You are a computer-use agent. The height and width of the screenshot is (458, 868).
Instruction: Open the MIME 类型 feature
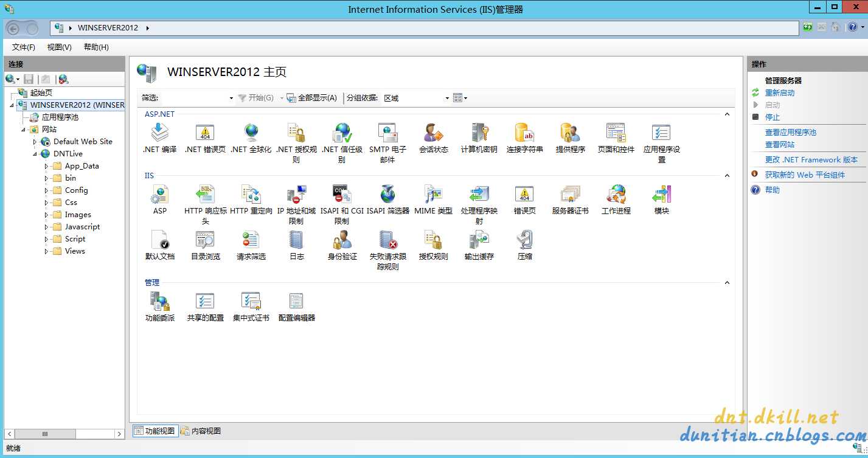434,200
